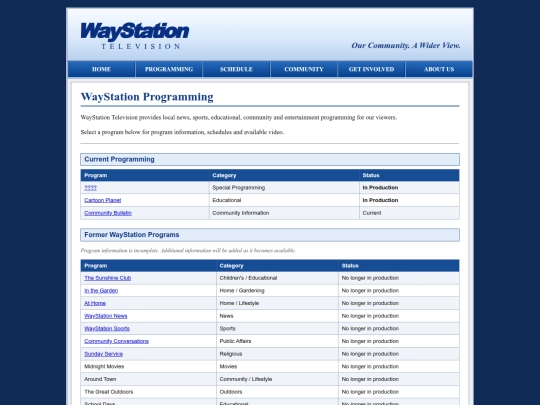
Task: Open the HOME navigation item
Action: pos(101,69)
